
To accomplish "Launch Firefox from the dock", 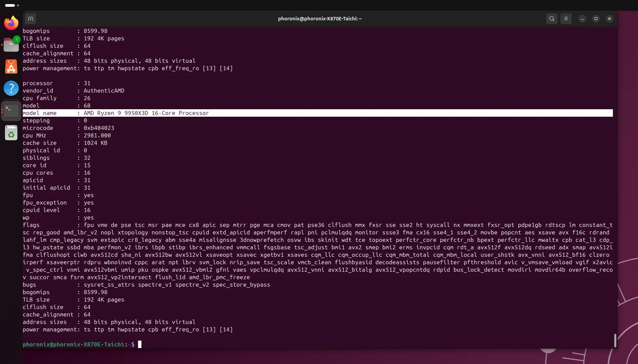I will (11, 23).
